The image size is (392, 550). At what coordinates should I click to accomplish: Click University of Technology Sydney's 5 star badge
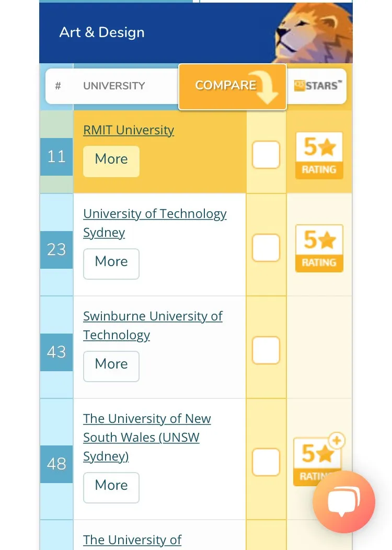pos(319,248)
